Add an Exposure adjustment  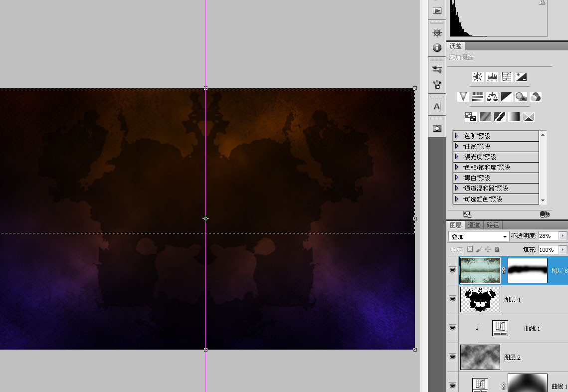[521, 77]
